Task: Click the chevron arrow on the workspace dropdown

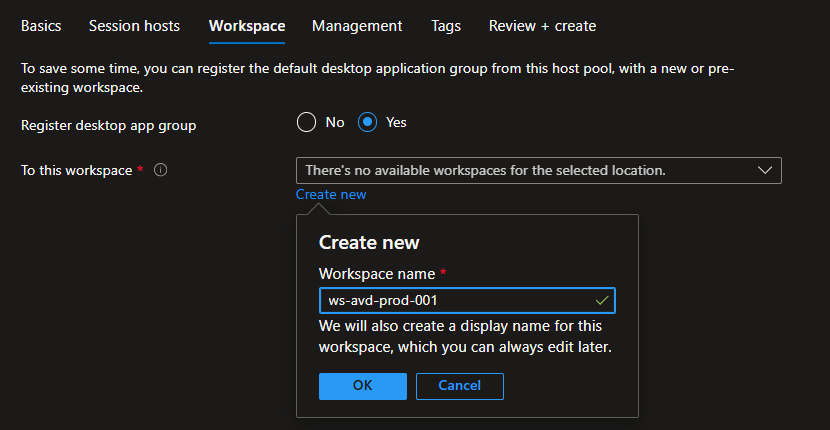Action: [765, 171]
